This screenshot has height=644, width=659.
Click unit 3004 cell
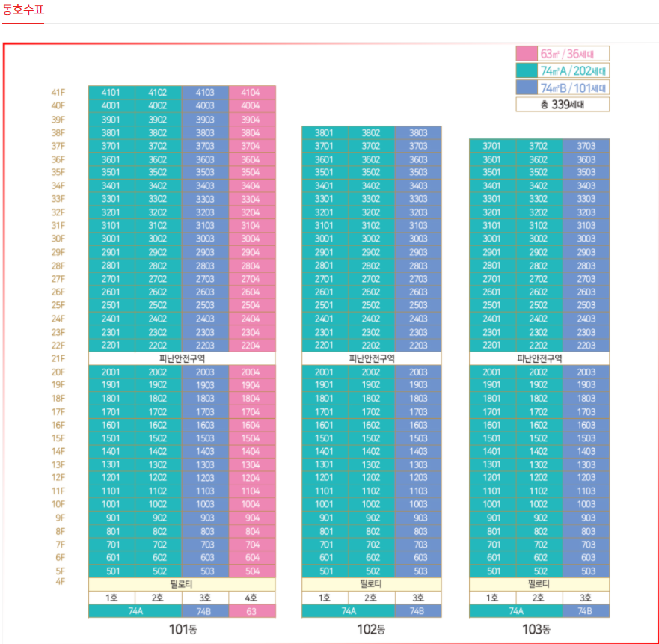point(252,239)
